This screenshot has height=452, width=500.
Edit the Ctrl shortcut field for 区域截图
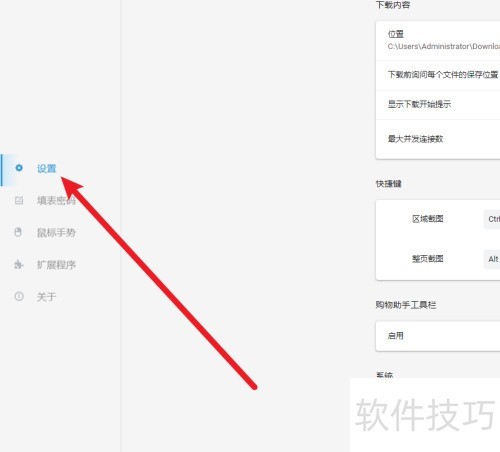(x=492, y=219)
